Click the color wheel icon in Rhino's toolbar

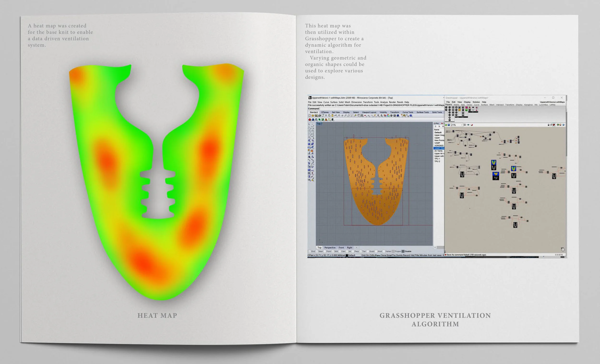[x=388, y=116]
